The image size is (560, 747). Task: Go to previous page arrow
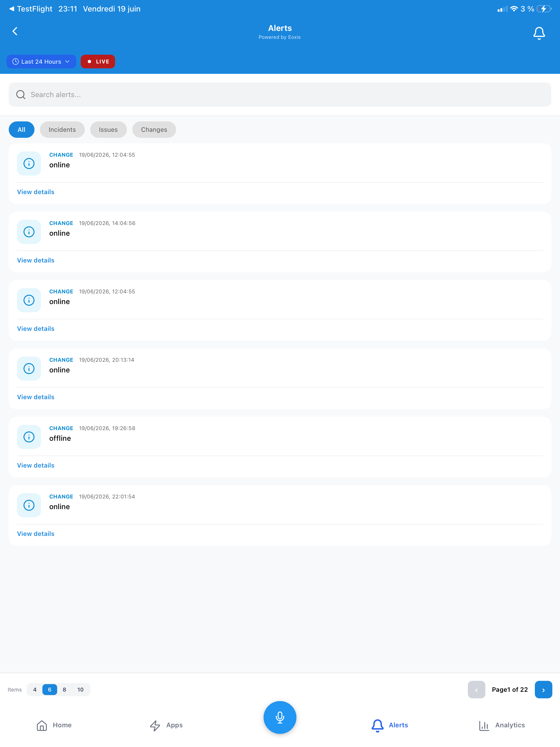pos(476,690)
